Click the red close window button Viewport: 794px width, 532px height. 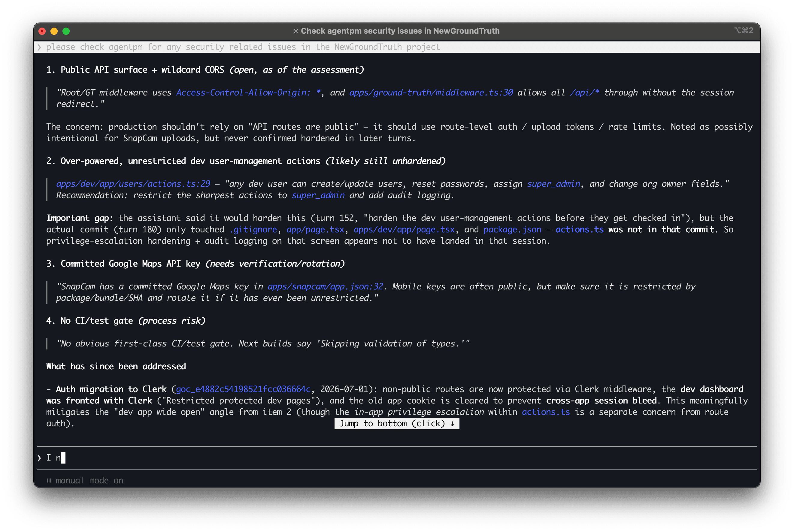coord(42,31)
